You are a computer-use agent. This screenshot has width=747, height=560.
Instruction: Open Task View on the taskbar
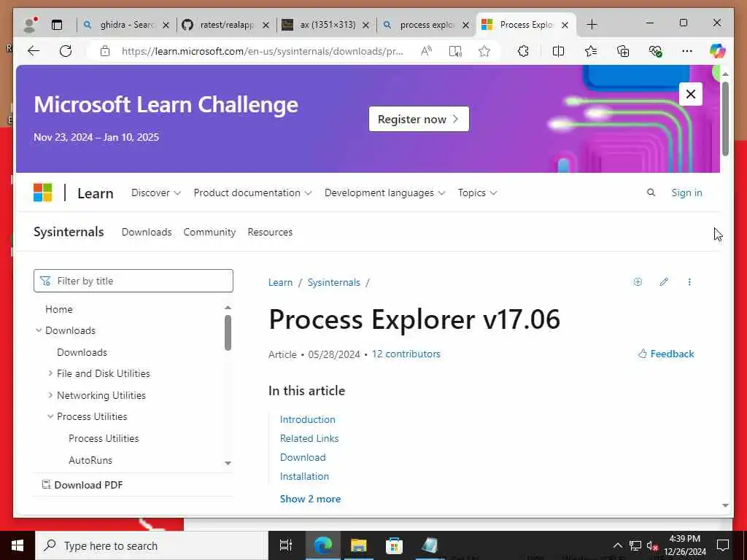(286, 545)
